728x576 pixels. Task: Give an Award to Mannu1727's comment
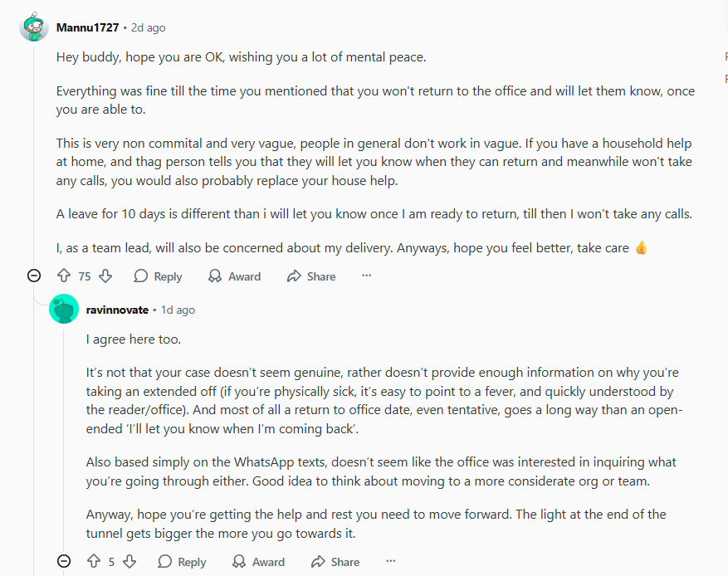pos(234,276)
